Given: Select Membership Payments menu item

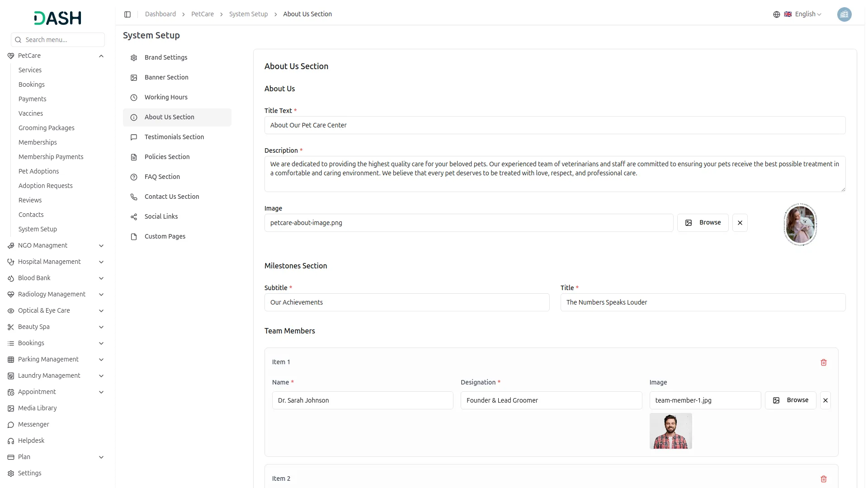Looking at the screenshot, I should click(51, 157).
